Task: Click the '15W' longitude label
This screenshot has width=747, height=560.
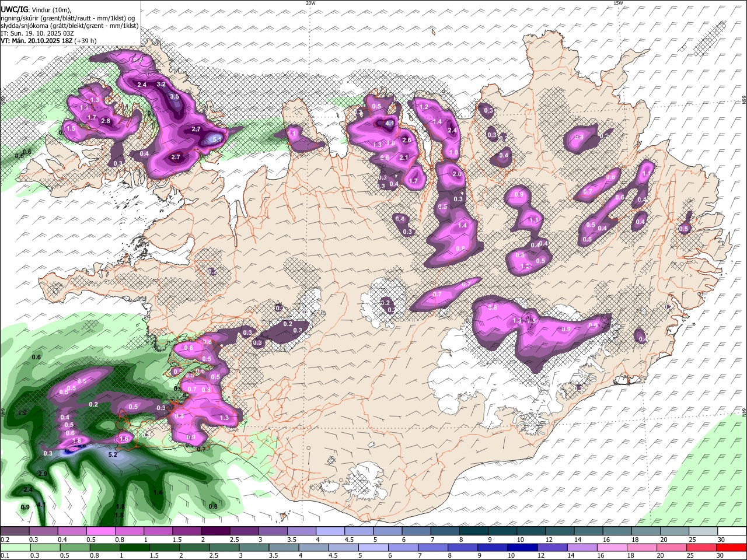Action: [617, 3]
